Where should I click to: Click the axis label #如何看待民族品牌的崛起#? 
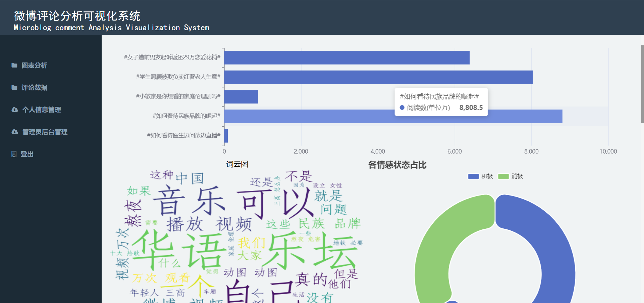186,116
